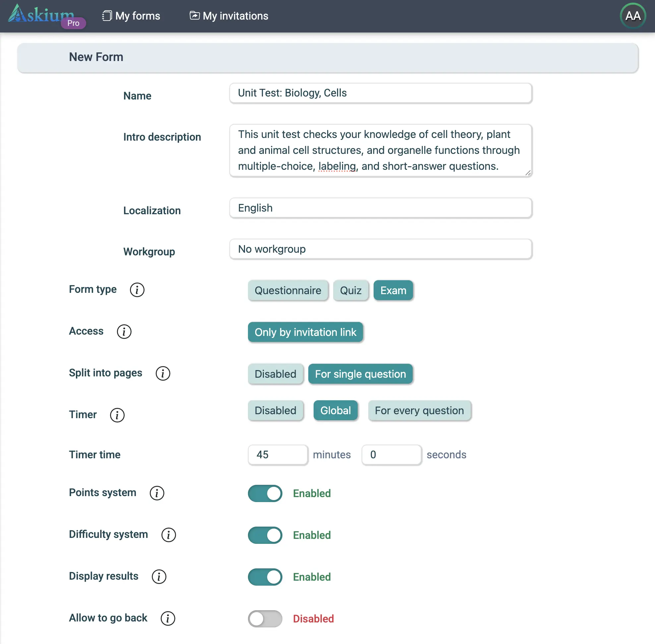Click the Allow to go back info icon

pos(168,618)
